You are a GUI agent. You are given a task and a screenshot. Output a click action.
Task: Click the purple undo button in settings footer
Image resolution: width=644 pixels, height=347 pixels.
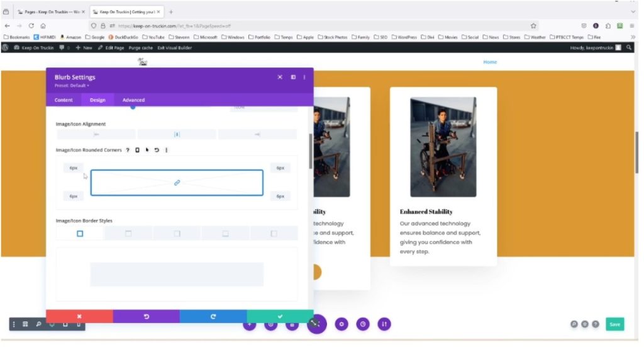point(146,317)
